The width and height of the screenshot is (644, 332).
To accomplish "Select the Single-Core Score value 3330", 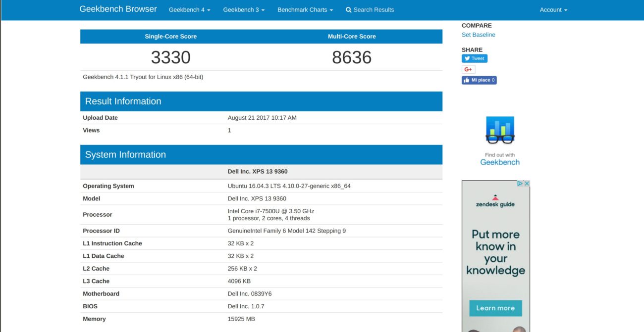I will (171, 57).
